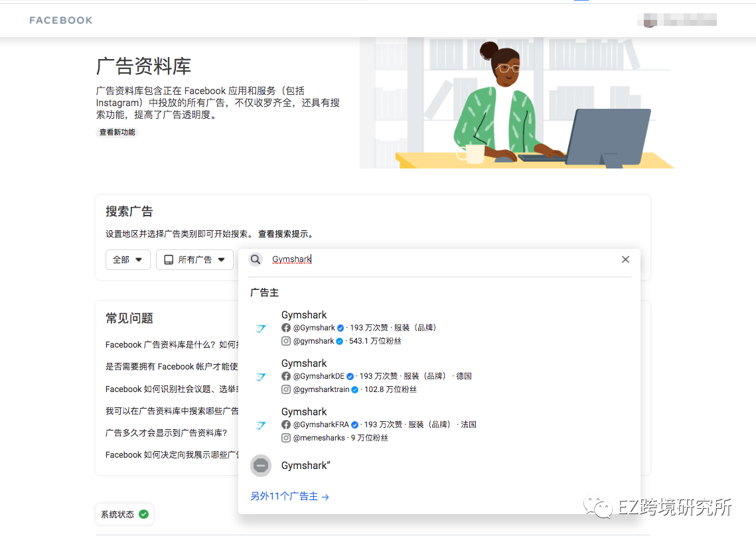This screenshot has height=540, width=756.
Task: Click the 查看新功能 button
Action: [117, 133]
